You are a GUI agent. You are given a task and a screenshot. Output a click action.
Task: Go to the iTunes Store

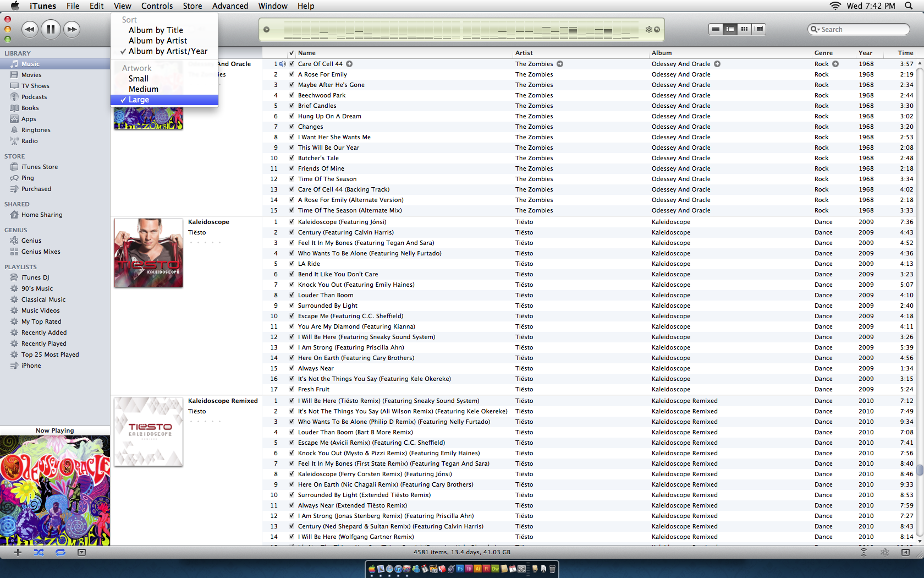pos(40,167)
